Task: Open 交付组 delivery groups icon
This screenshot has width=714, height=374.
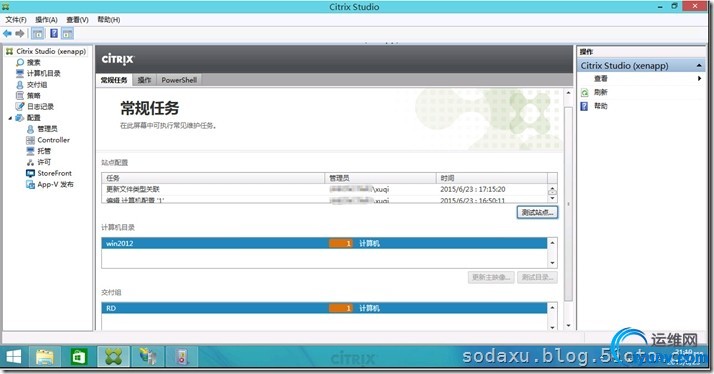Action: point(20,85)
